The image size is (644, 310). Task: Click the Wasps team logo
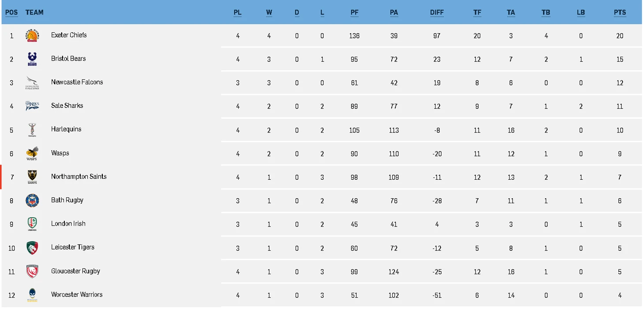coord(32,154)
